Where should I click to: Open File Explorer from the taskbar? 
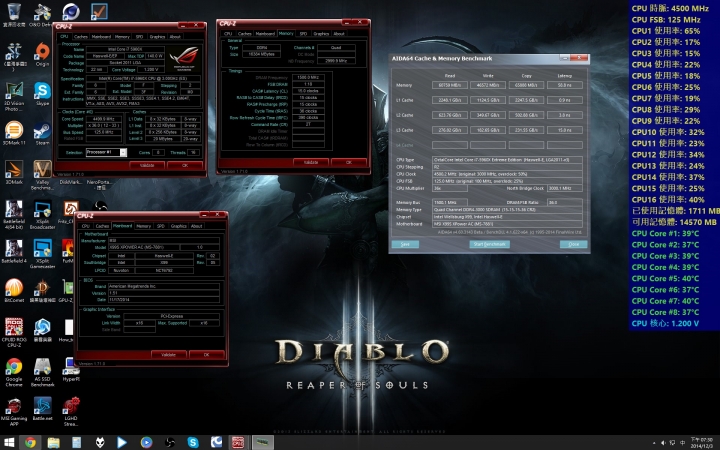[x=54, y=442]
